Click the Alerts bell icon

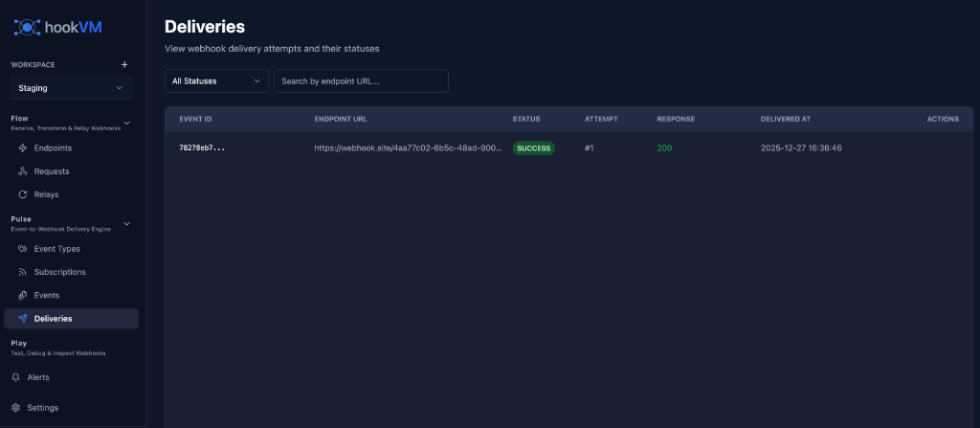15,377
